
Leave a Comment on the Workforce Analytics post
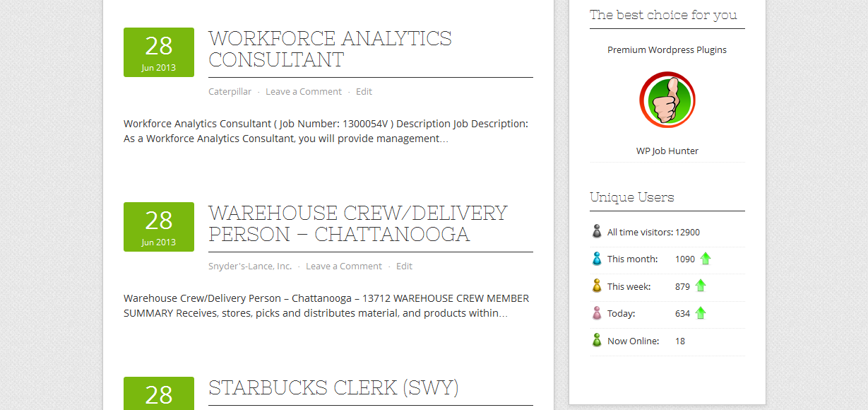pos(304,91)
